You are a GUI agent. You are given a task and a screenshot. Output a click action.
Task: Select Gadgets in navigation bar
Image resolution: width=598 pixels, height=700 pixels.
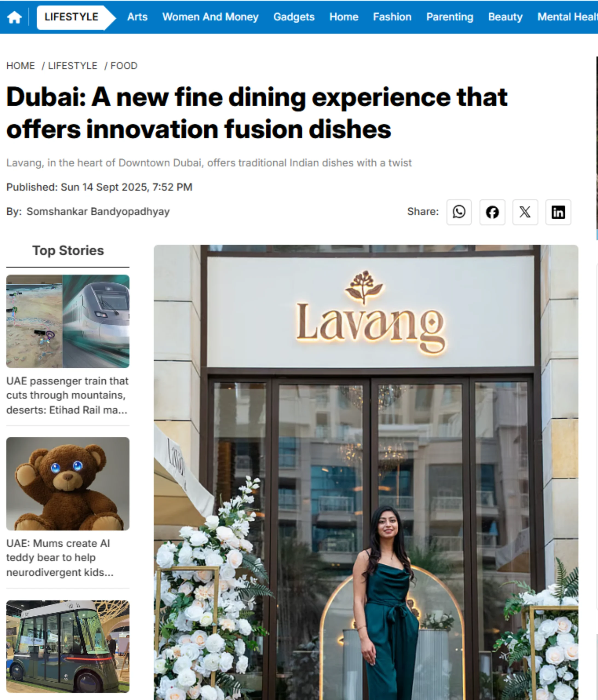[x=294, y=17]
